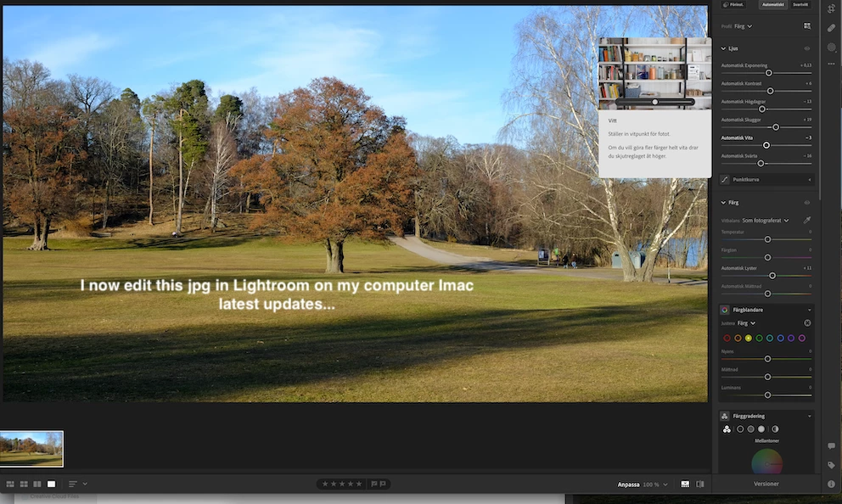
Task: Select shadows color grading circle
Action: click(x=740, y=428)
